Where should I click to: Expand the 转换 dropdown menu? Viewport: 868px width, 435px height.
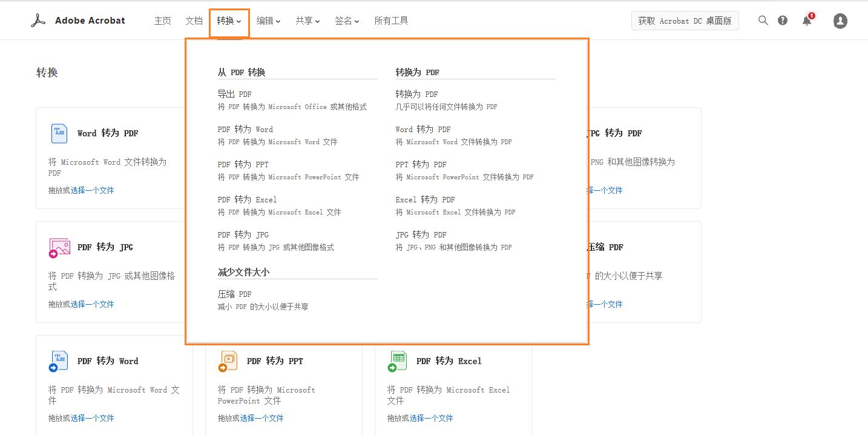[229, 21]
